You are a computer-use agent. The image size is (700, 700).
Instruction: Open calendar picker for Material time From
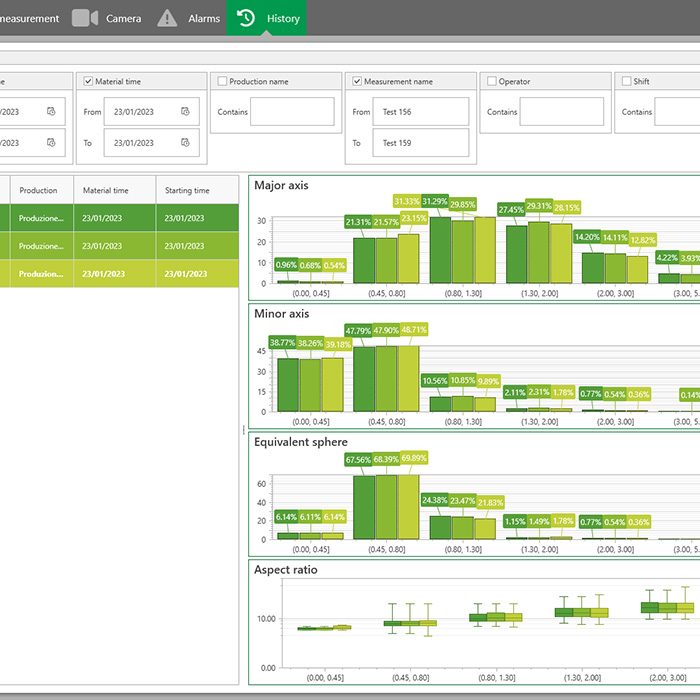point(185,112)
